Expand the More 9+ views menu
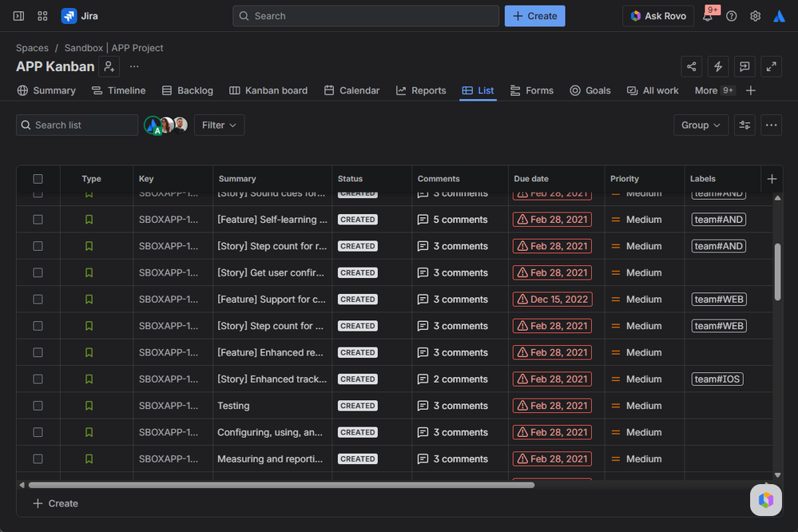Screen dimensions: 798x532 715,90
